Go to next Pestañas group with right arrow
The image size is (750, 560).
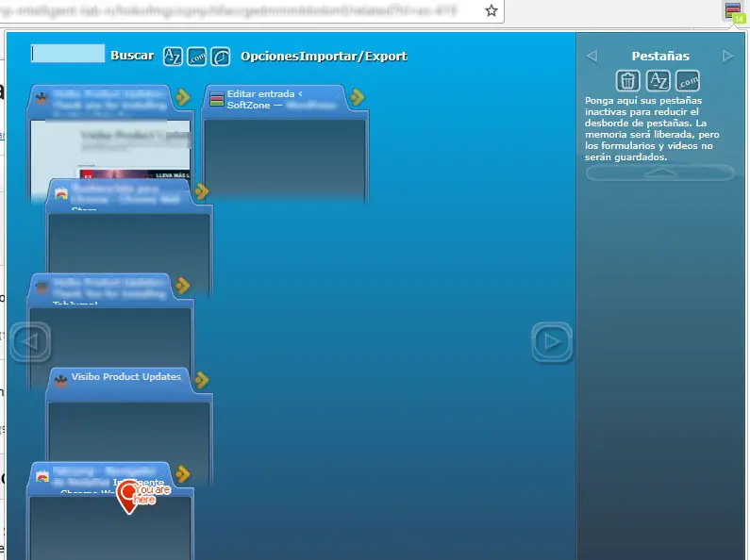pos(727,56)
